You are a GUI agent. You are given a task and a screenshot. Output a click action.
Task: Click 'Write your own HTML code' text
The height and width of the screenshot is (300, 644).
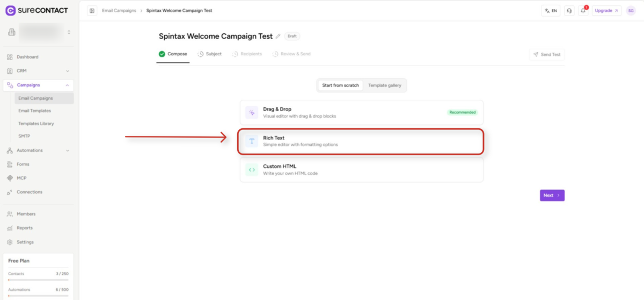[290, 173]
